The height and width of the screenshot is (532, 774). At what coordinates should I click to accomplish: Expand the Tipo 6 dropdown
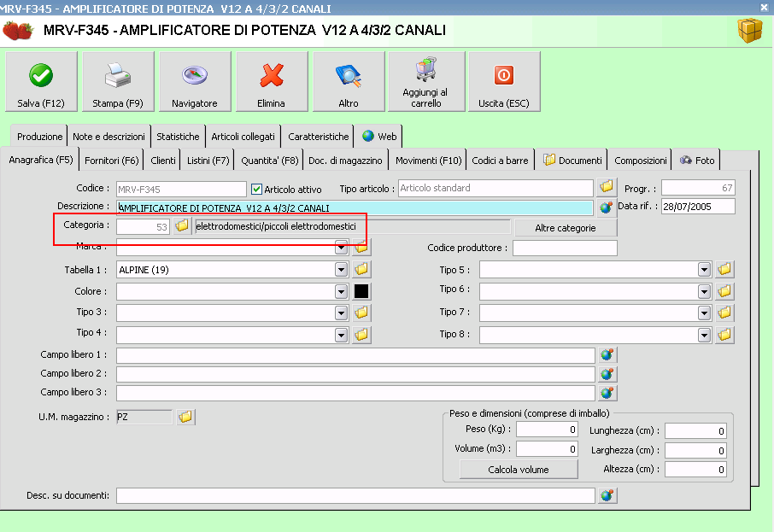click(x=705, y=291)
